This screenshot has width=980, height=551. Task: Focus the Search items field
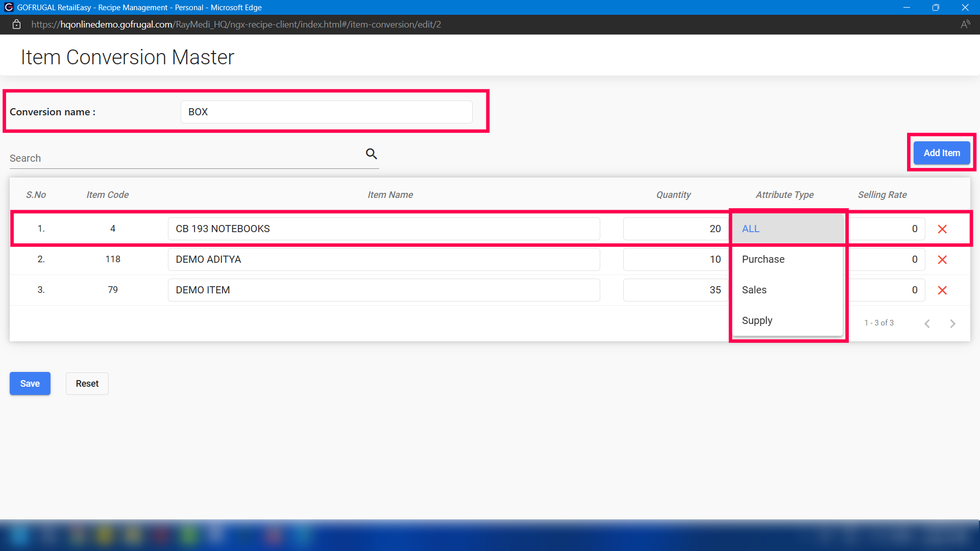(184, 159)
